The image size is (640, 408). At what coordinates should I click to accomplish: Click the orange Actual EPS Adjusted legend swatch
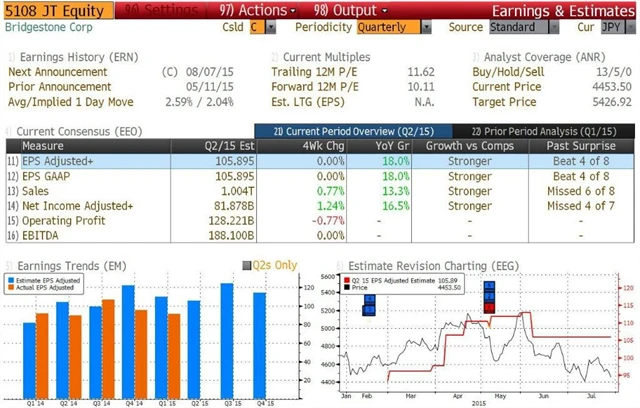pyautogui.click(x=11, y=287)
